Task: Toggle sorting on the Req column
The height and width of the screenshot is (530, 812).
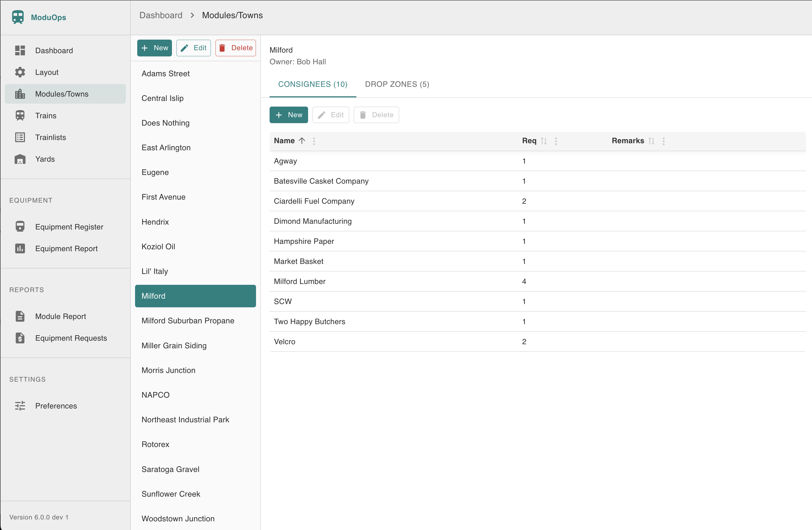Action: coord(544,141)
